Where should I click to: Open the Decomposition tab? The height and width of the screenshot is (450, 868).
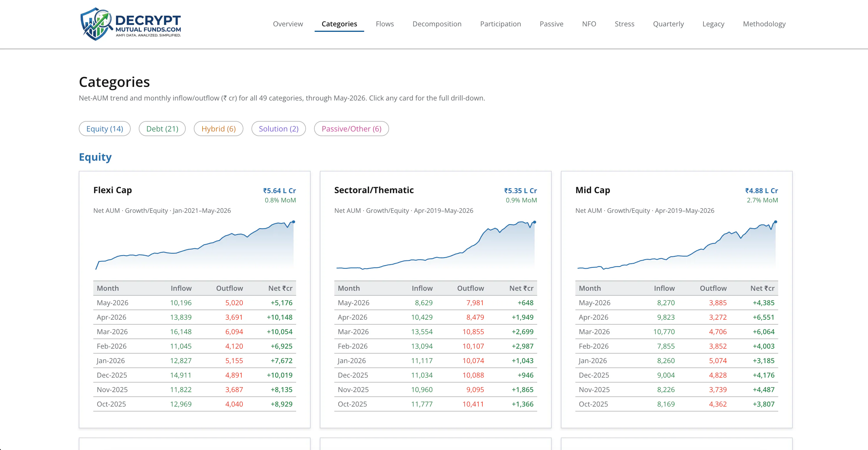coord(437,24)
